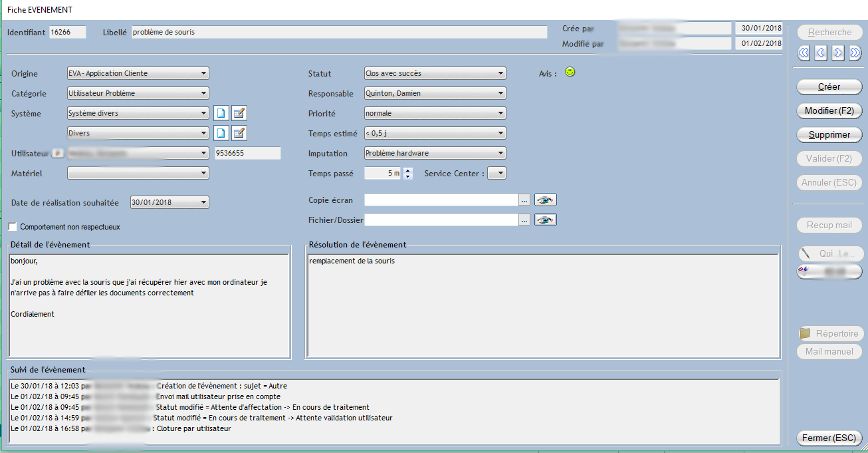Open the Statut dropdown
The image size is (868, 453).
coord(501,74)
